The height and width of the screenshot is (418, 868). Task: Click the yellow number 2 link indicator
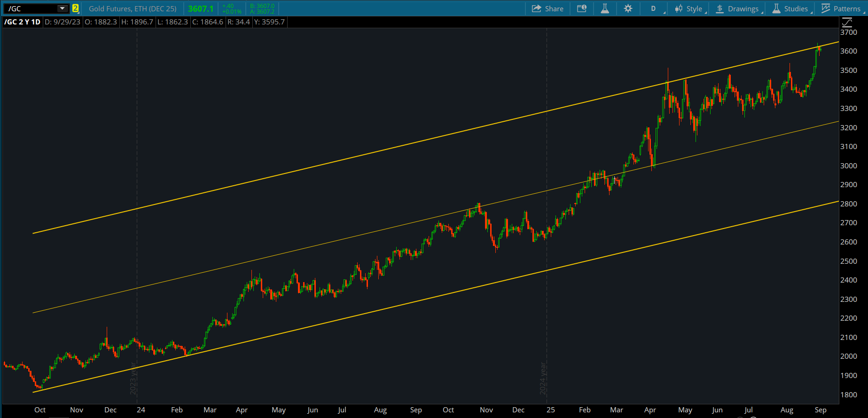(x=75, y=8)
